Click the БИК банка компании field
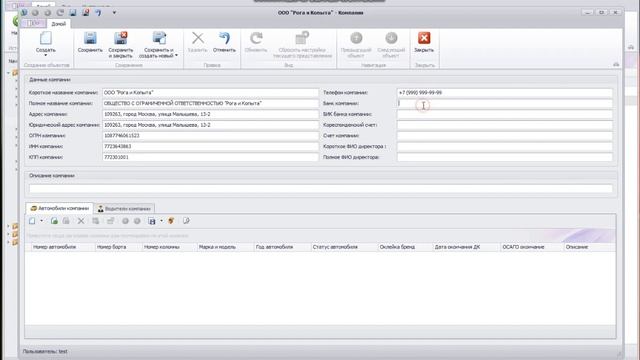640x360 pixels. 504,114
